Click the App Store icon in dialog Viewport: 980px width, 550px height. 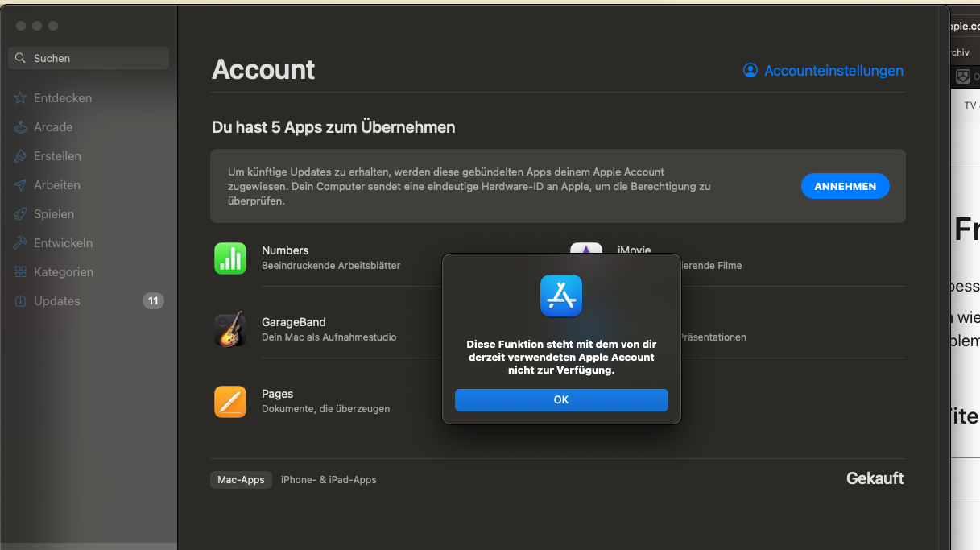561,296
